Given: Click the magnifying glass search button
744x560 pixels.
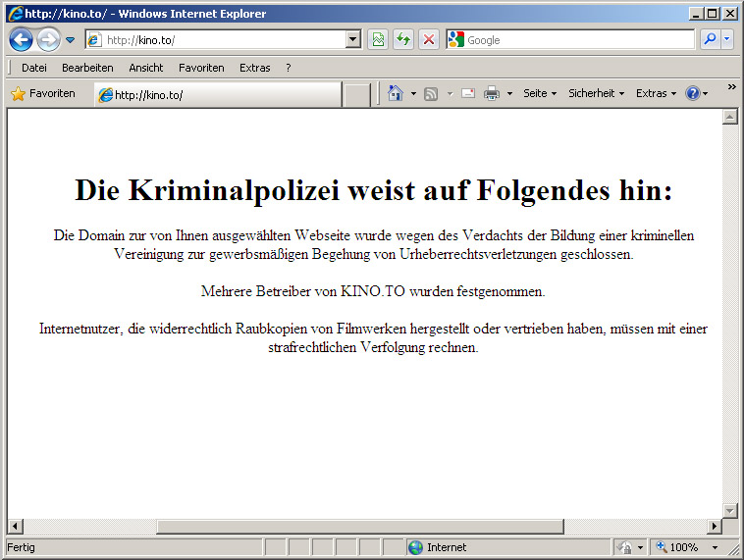Looking at the screenshot, I should pyautogui.click(x=710, y=40).
